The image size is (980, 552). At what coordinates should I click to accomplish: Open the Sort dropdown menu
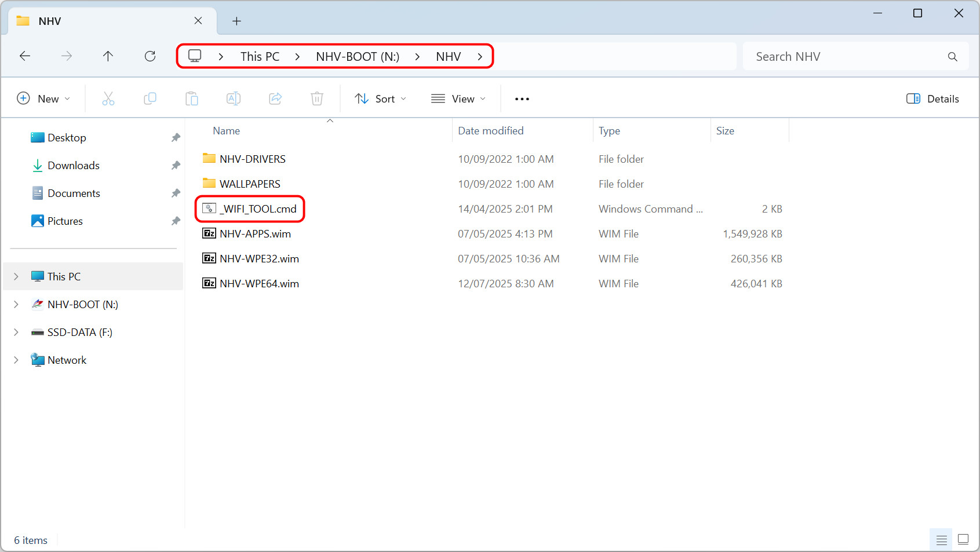[381, 99]
